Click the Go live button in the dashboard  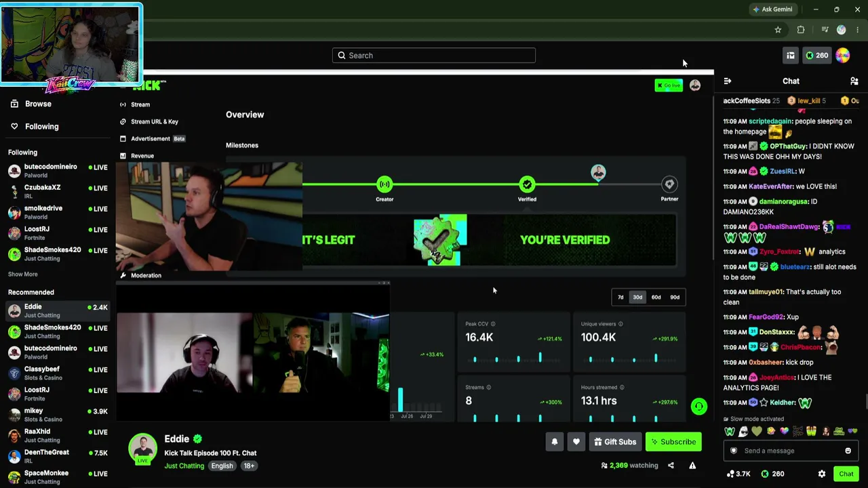click(x=669, y=85)
